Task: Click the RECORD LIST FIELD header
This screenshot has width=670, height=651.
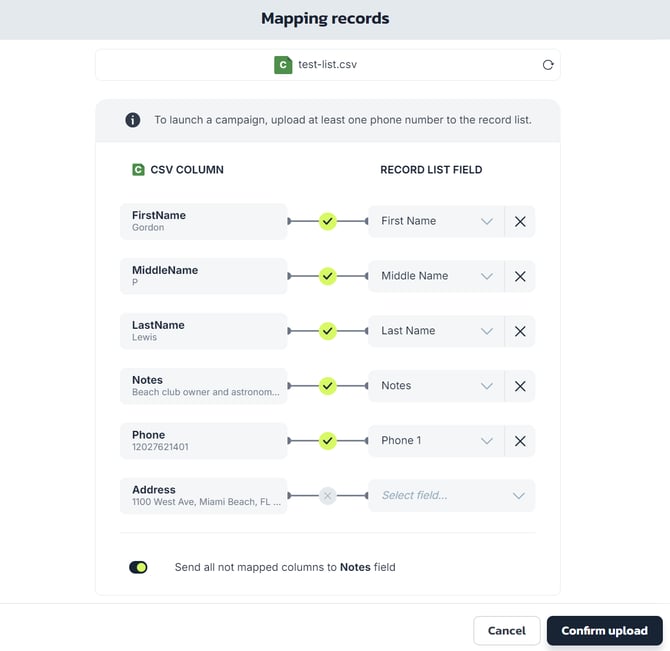Action: (431, 170)
